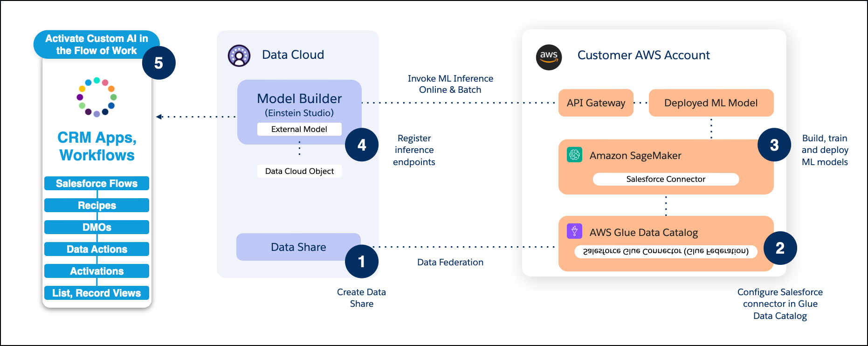Select step number 3 circle
The image size is (868, 346).
coord(774,145)
